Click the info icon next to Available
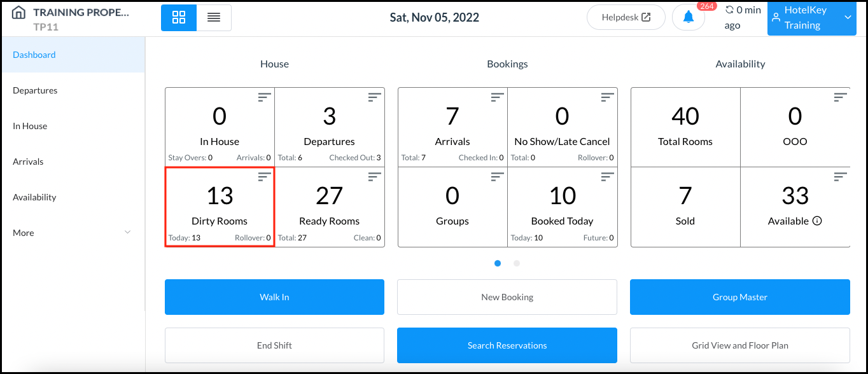Image resolution: width=868 pixels, height=374 pixels. click(x=818, y=221)
